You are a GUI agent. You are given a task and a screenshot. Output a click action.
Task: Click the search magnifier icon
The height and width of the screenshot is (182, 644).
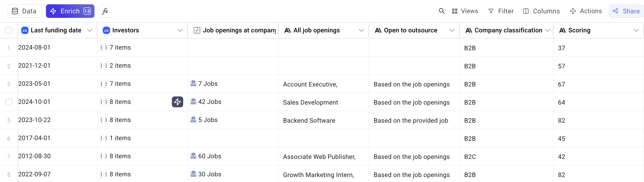coord(442,11)
